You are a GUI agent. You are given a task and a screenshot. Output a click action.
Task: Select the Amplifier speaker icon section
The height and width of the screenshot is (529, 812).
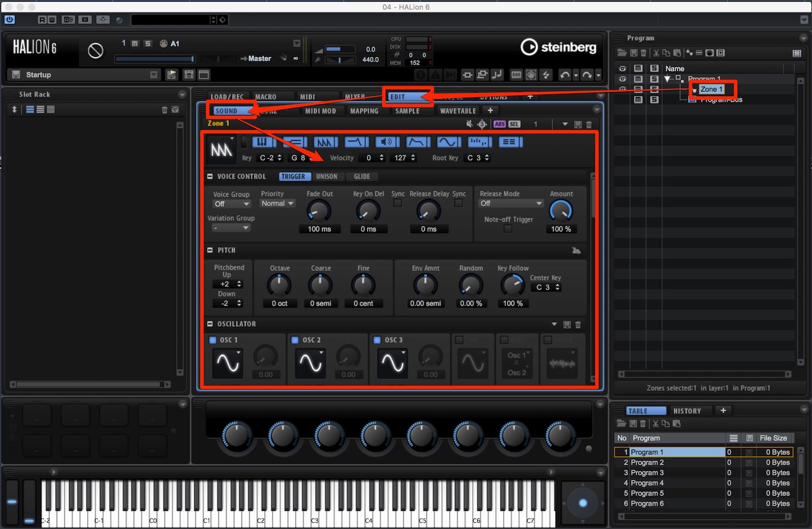click(387, 142)
